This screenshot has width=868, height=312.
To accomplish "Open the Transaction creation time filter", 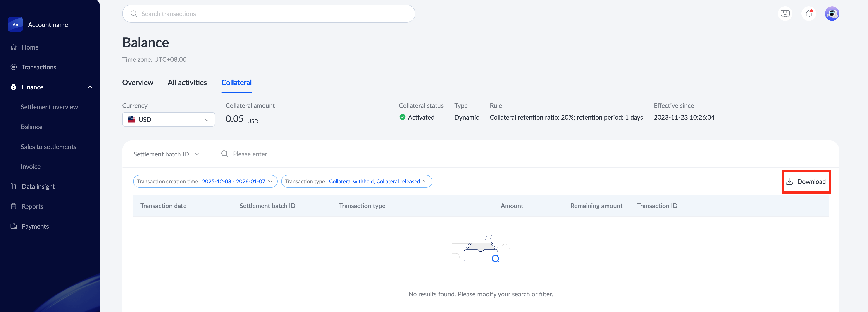I will [205, 181].
